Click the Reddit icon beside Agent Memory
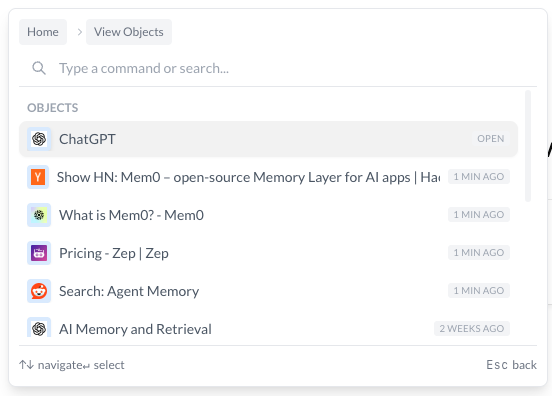Viewport: 552px width, 396px height. [x=39, y=291]
